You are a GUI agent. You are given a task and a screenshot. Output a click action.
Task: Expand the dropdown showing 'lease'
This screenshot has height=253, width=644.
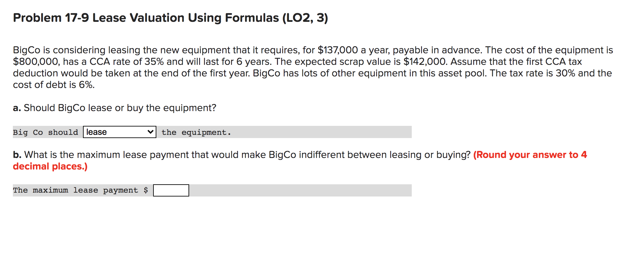click(119, 132)
